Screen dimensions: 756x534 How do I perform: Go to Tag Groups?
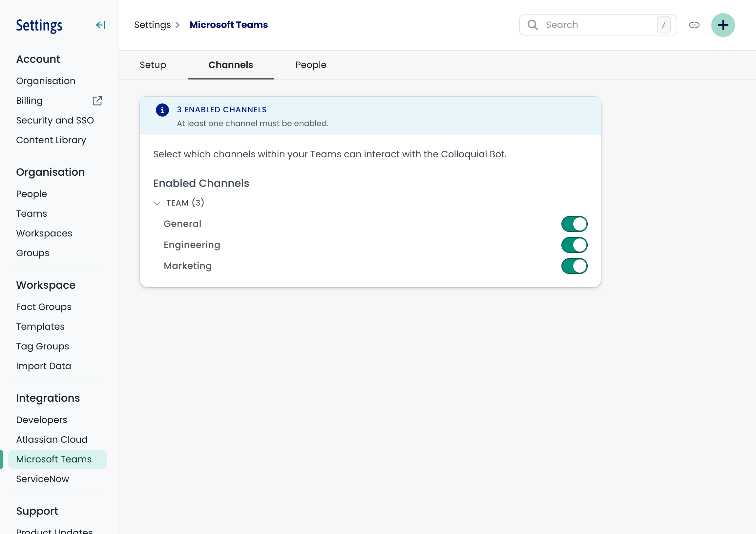pyautogui.click(x=42, y=347)
